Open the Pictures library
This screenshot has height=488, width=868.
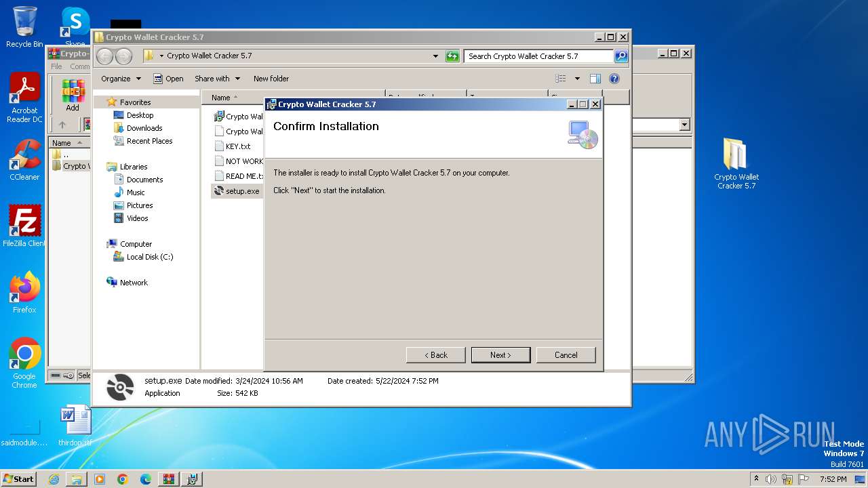(x=133, y=205)
